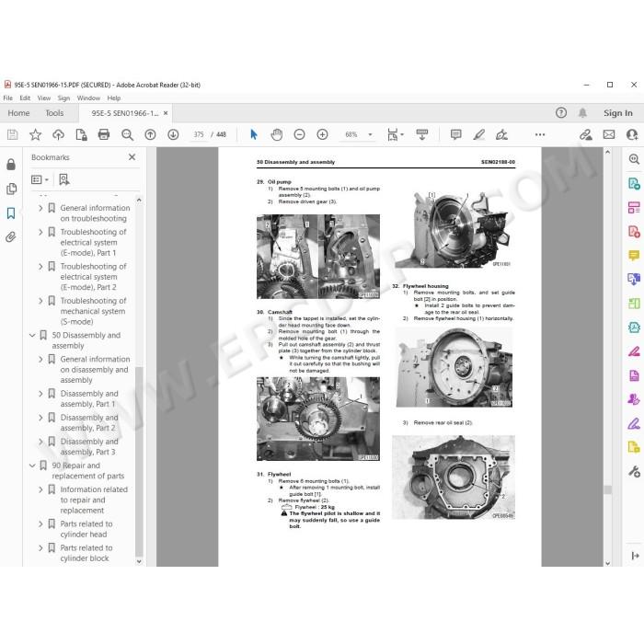
Task: Switch to the Tools tab
Action: 54,113
